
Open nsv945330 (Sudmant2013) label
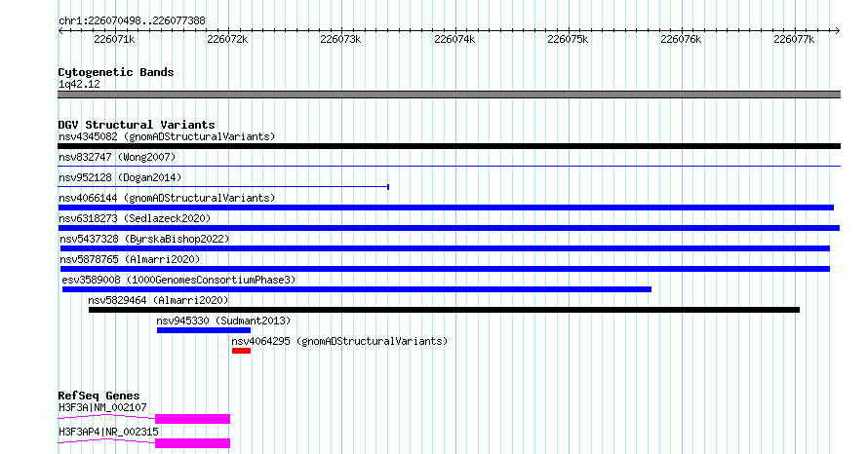[x=223, y=321]
